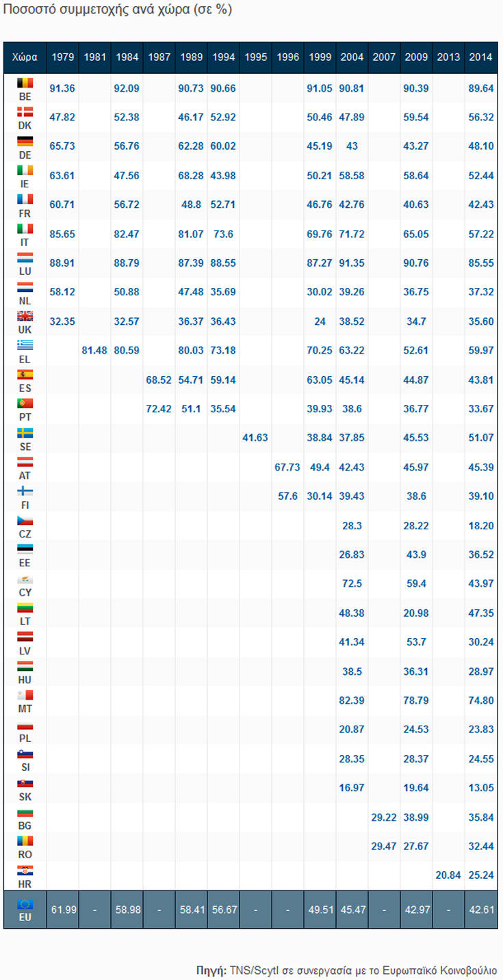Click the 2004 column header
The height and width of the screenshot is (980, 503).
[x=352, y=57]
